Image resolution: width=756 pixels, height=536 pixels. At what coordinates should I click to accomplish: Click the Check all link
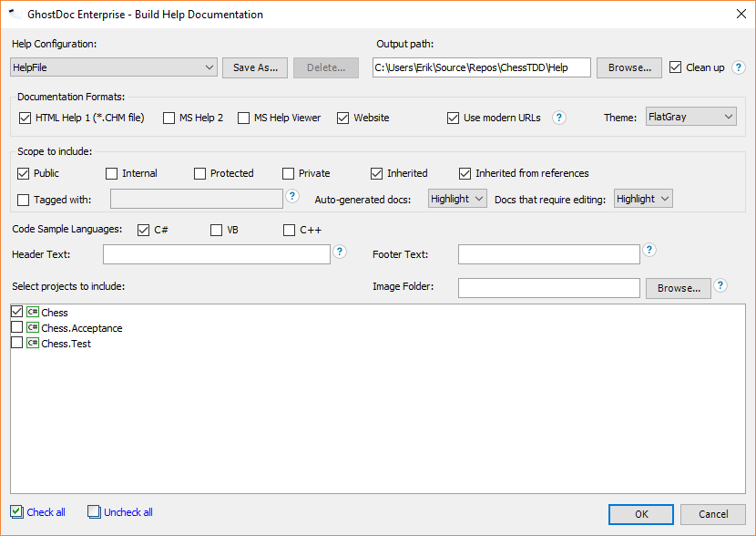[46, 512]
